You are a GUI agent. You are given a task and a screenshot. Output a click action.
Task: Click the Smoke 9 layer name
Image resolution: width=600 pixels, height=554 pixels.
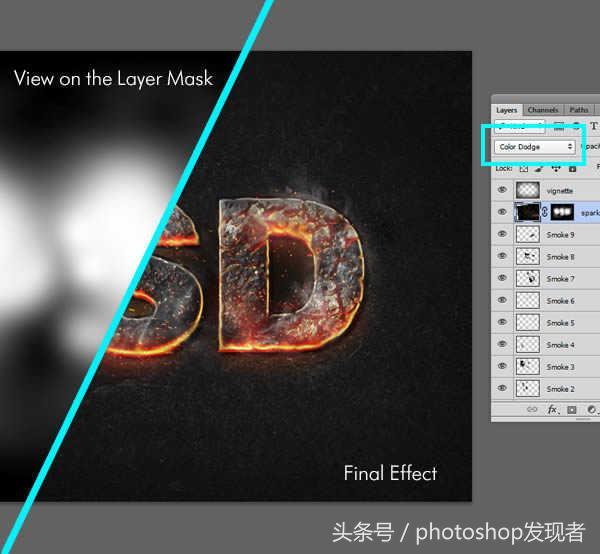click(560, 235)
